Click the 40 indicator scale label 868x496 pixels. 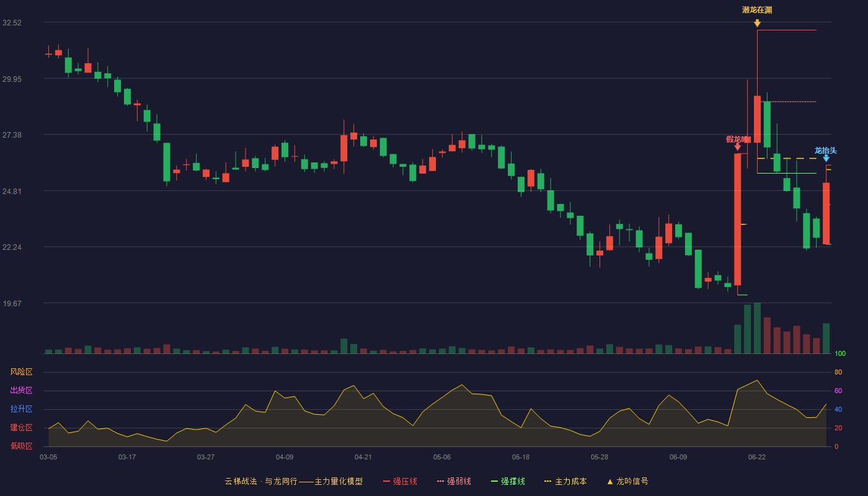coord(838,409)
